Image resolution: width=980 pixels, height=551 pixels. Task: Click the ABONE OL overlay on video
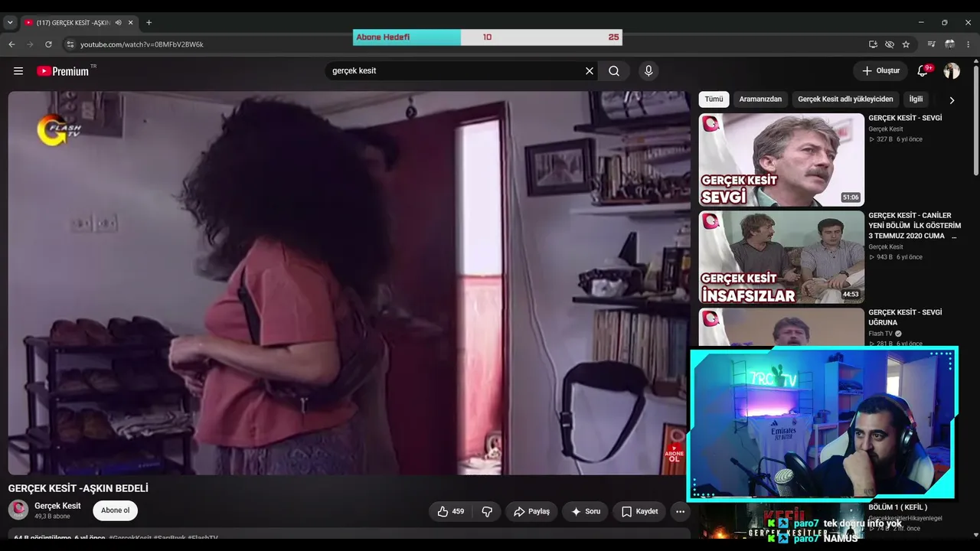(674, 454)
